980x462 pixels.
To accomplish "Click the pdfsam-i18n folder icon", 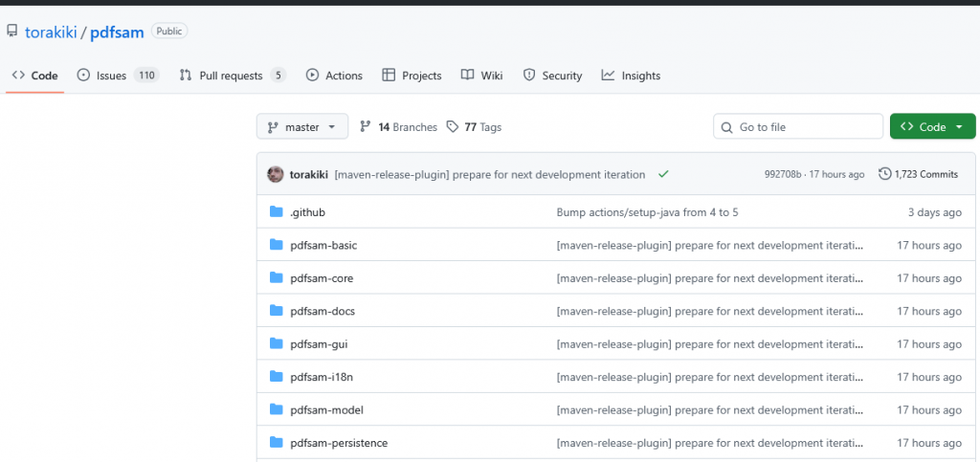I will [277, 377].
